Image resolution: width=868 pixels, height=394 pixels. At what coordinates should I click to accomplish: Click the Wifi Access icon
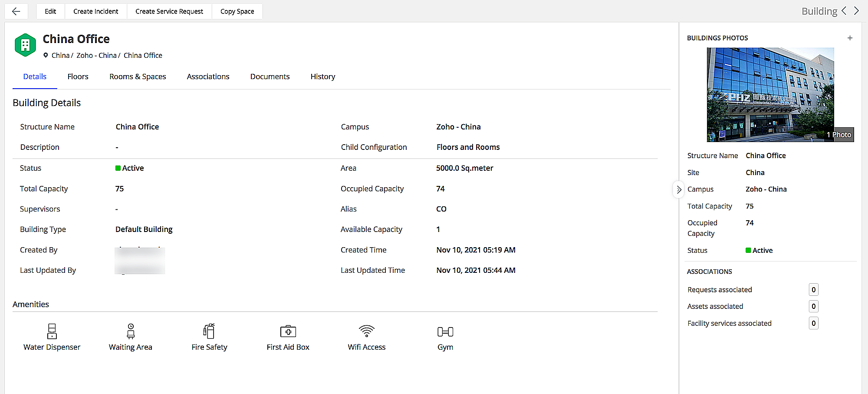coord(366,331)
